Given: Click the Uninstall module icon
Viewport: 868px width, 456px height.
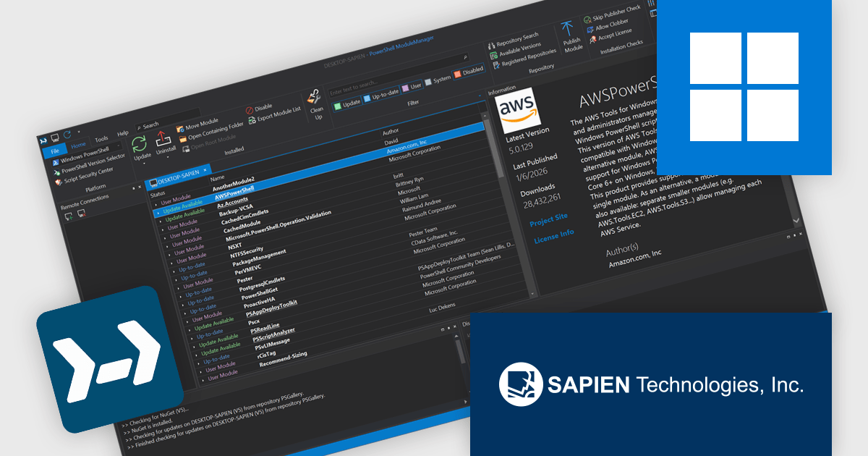Looking at the screenshot, I should pyautogui.click(x=163, y=138).
